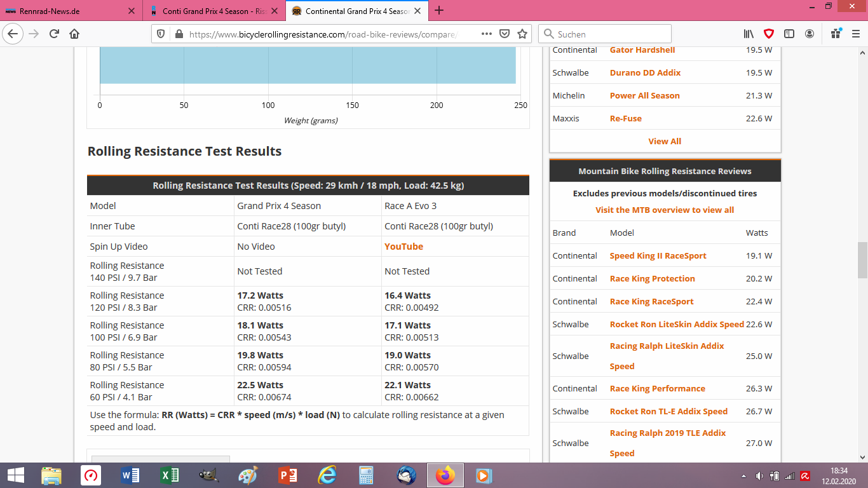Open the Firefox hamburger menu
The width and height of the screenshot is (868, 488).
coord(856,34)
